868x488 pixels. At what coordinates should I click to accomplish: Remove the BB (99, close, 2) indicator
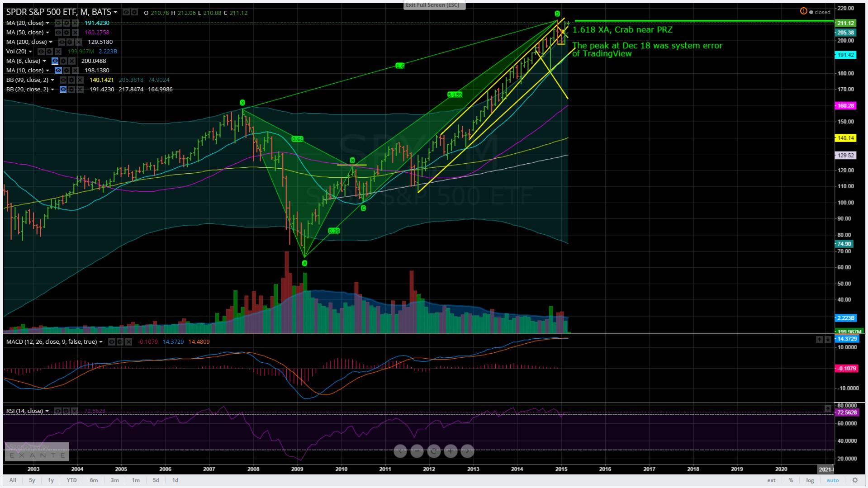(x=80, y=80)
